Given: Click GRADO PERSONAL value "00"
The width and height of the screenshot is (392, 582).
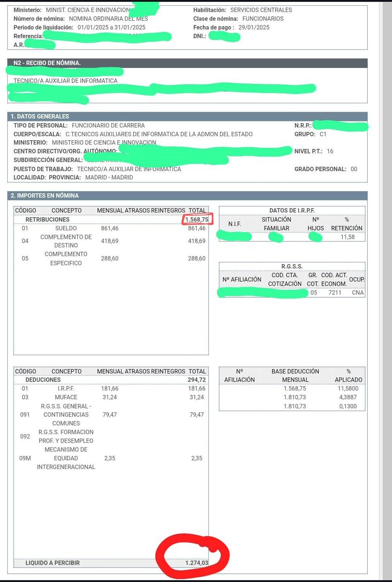Looking at the screenshot, I should (x=354, y=169).
